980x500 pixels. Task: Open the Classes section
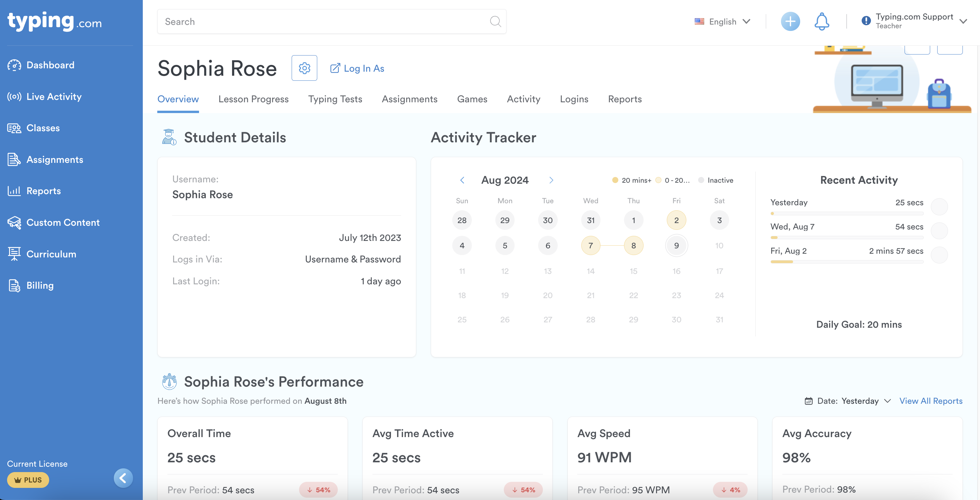click(x=43, y=128)
